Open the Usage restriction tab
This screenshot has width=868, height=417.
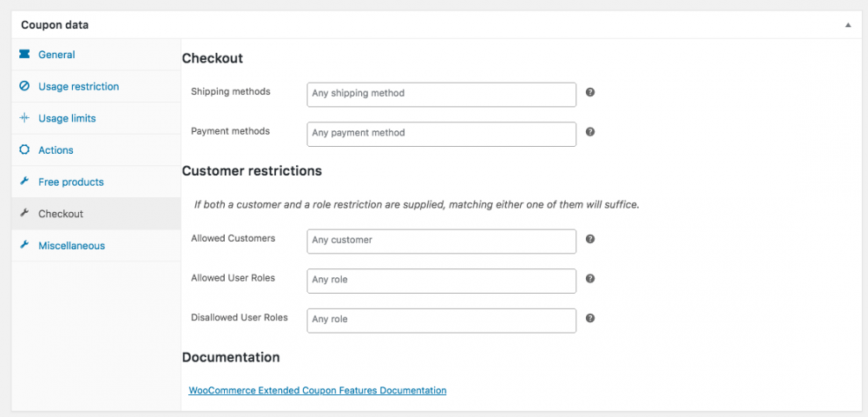tap(78, 87)
